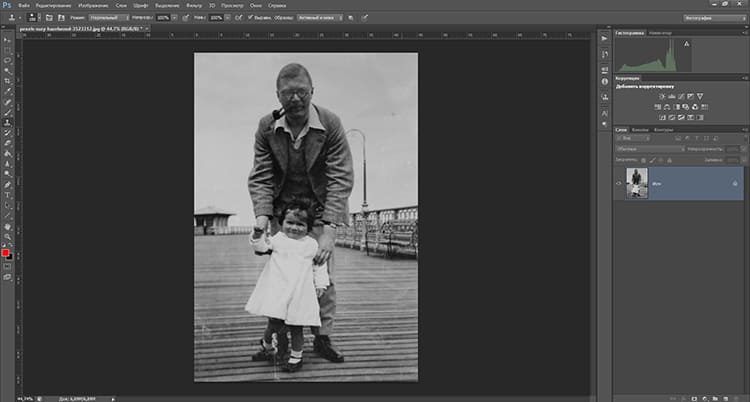Open the Brush panel toggle in options bar

point(49,18)
